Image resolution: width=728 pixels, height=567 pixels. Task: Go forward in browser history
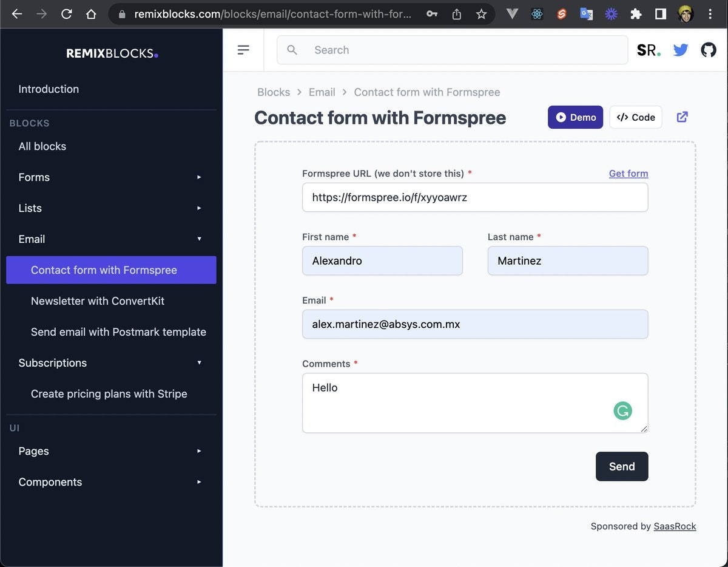point(42,14)
